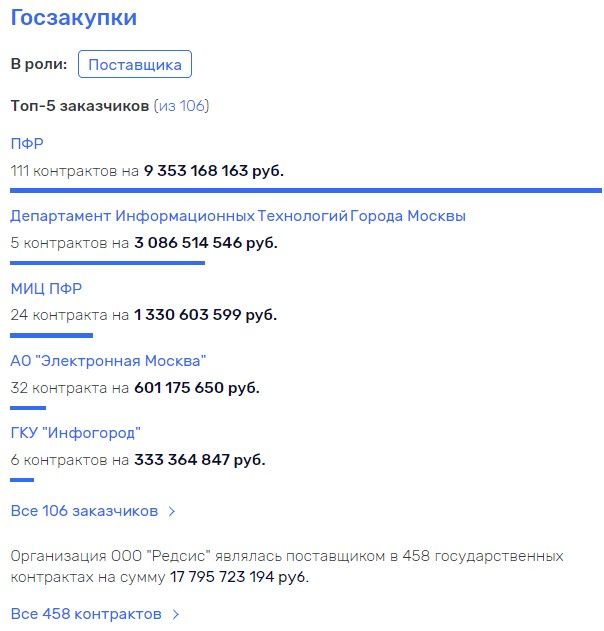Click the 3 086 514 546 руб. amount
This screenshot has width=604, height=631.
(x=206, y=243)
